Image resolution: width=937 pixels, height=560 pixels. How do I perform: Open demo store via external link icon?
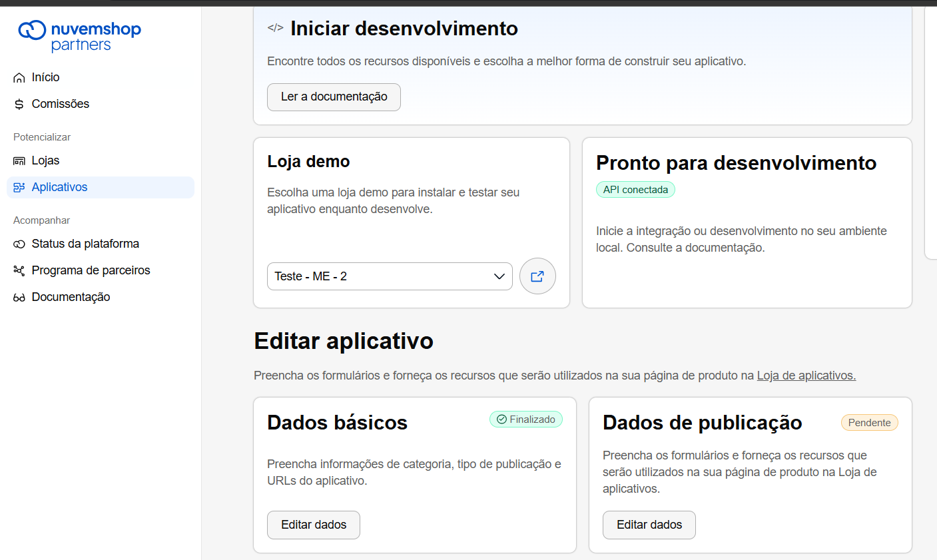tap(537, 276)
